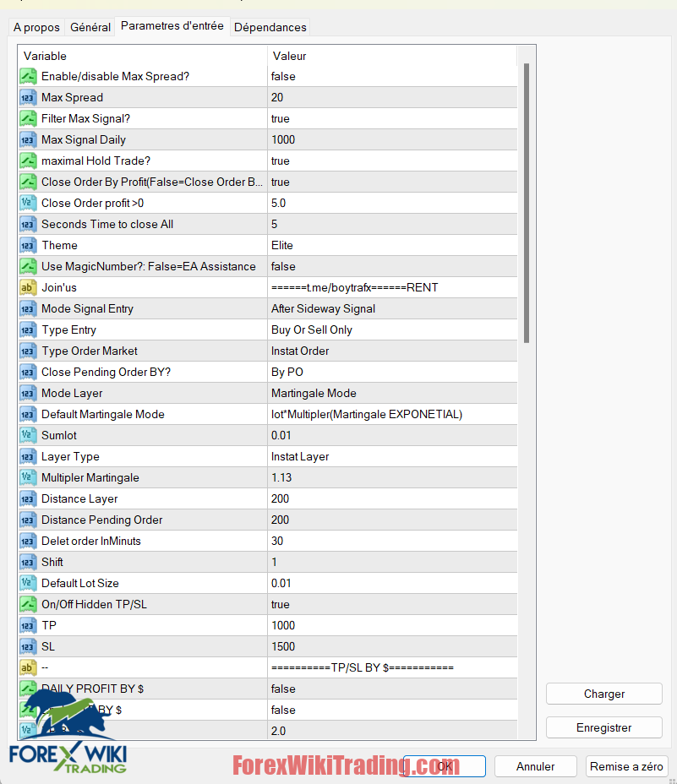This screenshot has width=677, height=784.
Task: Click the vertical scrollbar of the parameter list
Action: pyautogui.click(x=527, y=203)
